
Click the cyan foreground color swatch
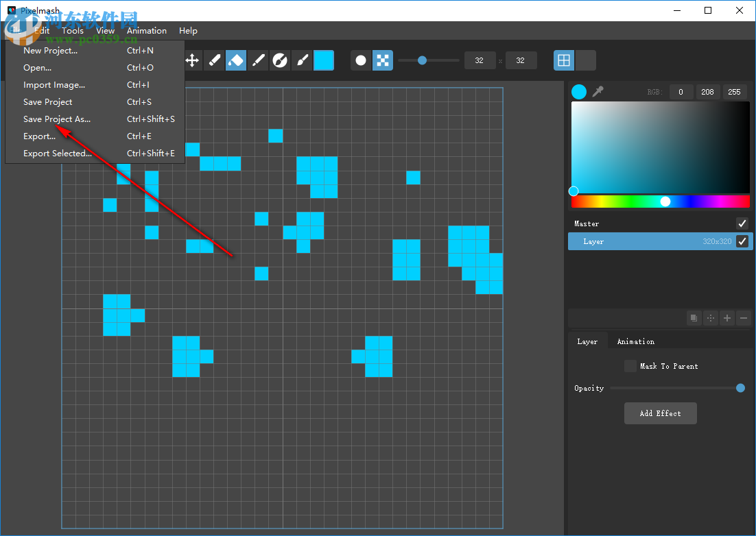(x=323, y=60)
